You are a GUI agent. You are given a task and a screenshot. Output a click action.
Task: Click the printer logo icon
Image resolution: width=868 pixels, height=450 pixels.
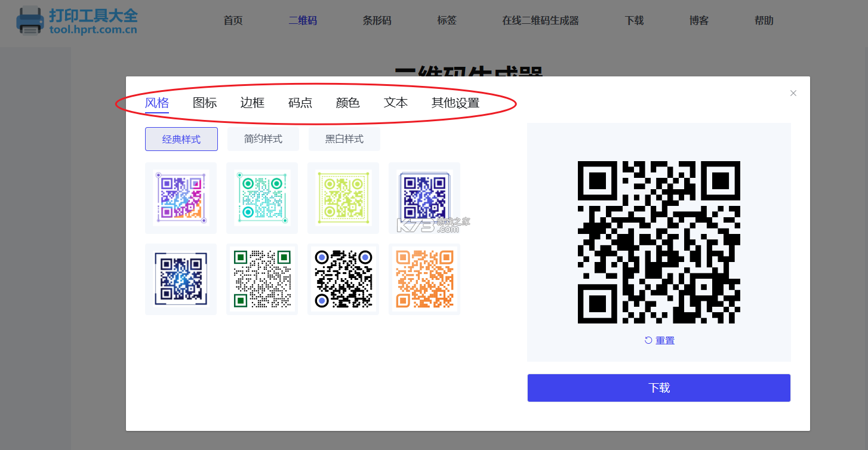30,21
